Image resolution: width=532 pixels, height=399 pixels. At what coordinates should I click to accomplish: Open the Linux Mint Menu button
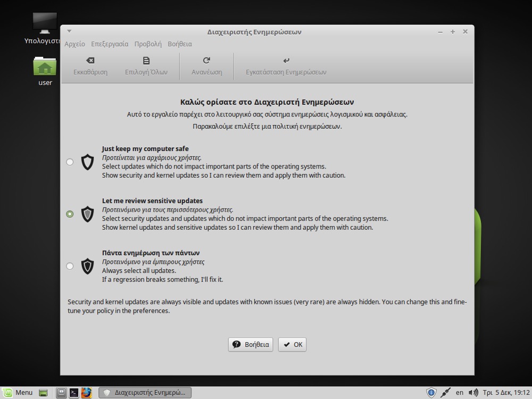click(18, 393)
